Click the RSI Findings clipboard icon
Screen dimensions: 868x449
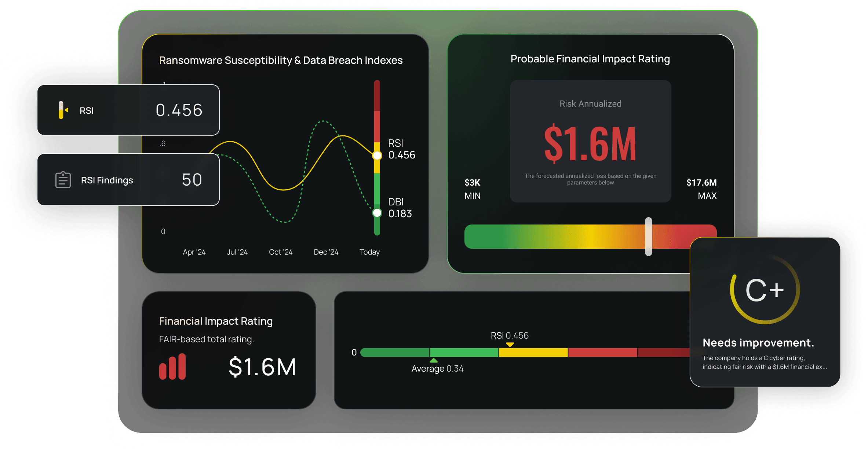point(63,180)
